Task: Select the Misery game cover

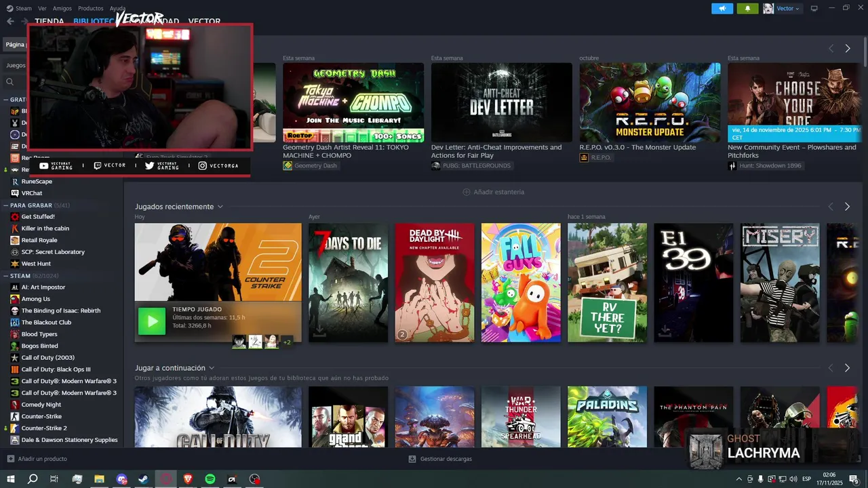Action: point(780,283)
